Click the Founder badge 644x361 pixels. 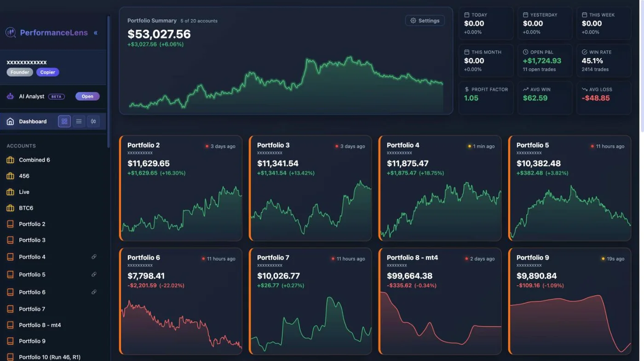(x=20, y=72)
